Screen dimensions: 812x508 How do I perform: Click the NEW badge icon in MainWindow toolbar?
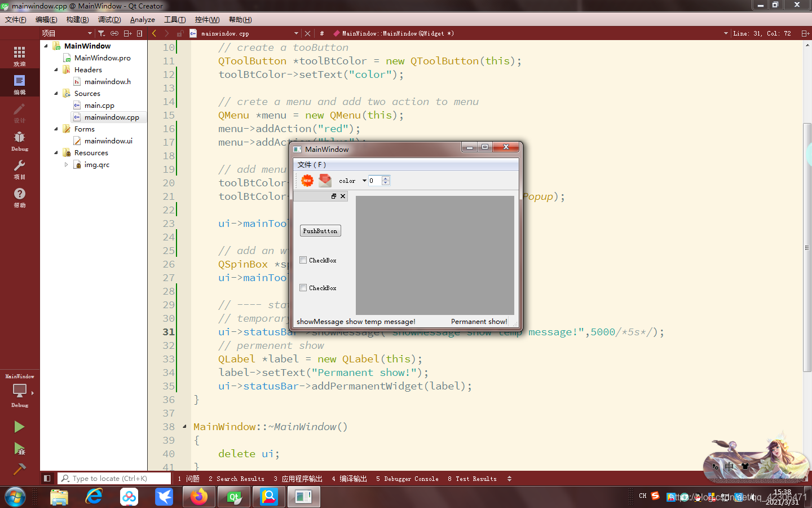click(x=307, y=180)
